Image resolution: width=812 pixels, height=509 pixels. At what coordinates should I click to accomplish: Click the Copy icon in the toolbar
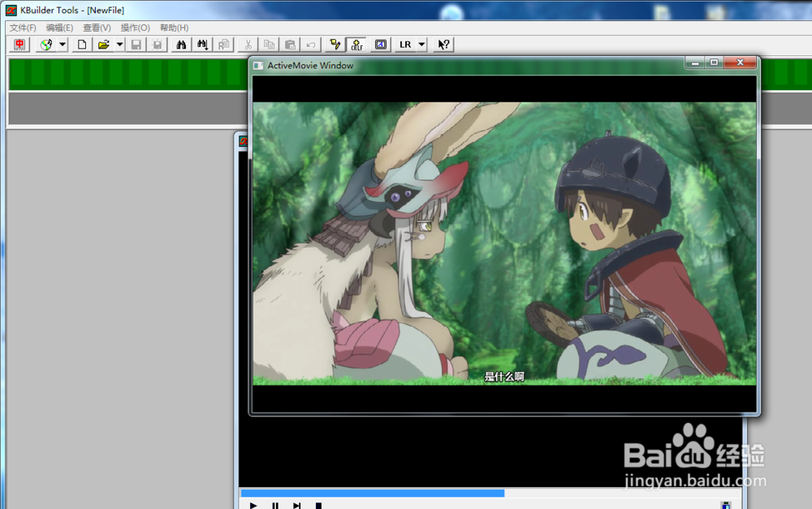[270, 45]
